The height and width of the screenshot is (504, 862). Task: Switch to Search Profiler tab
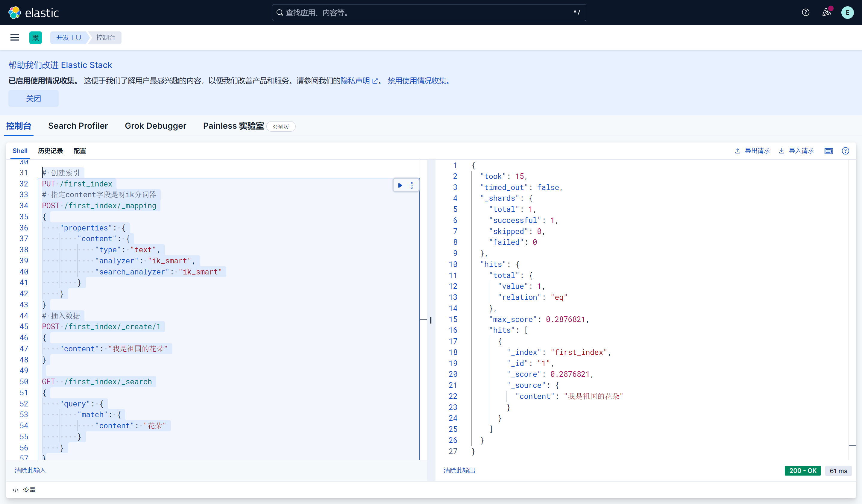(78, 126)
